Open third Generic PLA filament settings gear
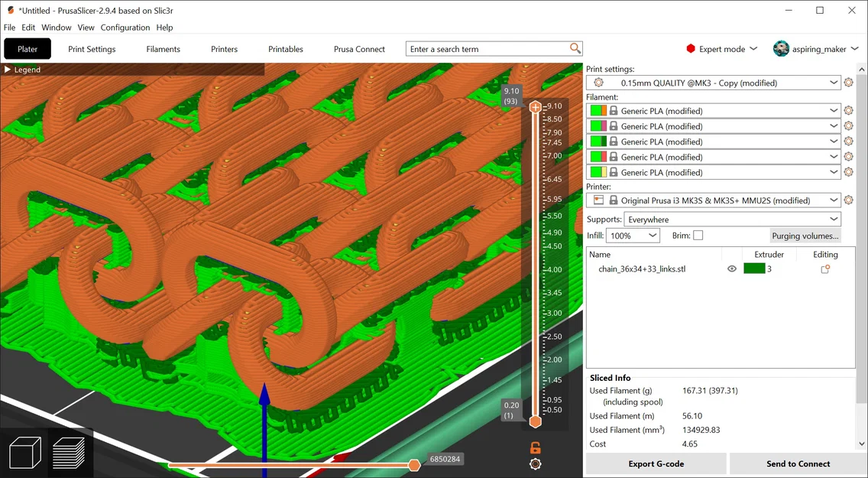This screenshot has height=478, width=868. [848, 141]
